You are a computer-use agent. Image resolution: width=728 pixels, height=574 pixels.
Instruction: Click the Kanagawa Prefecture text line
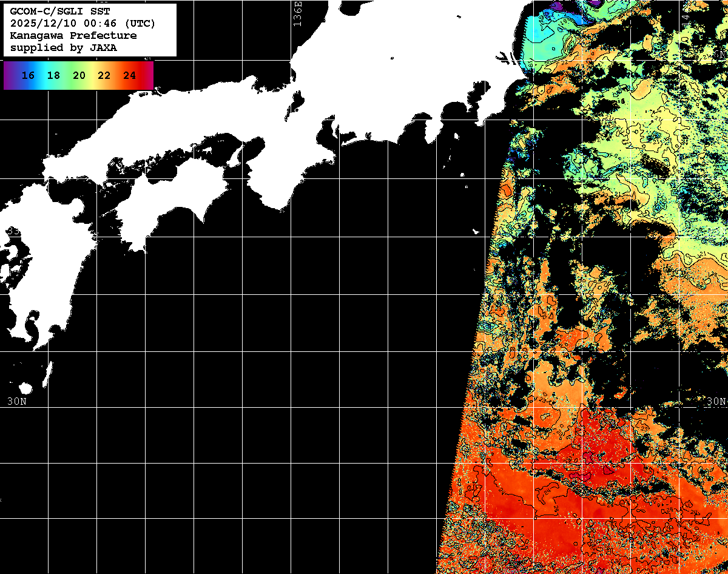[73, 36]
